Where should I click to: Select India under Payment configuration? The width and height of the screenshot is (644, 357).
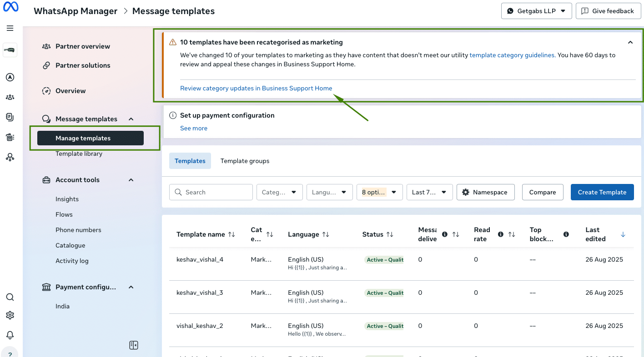62,306
